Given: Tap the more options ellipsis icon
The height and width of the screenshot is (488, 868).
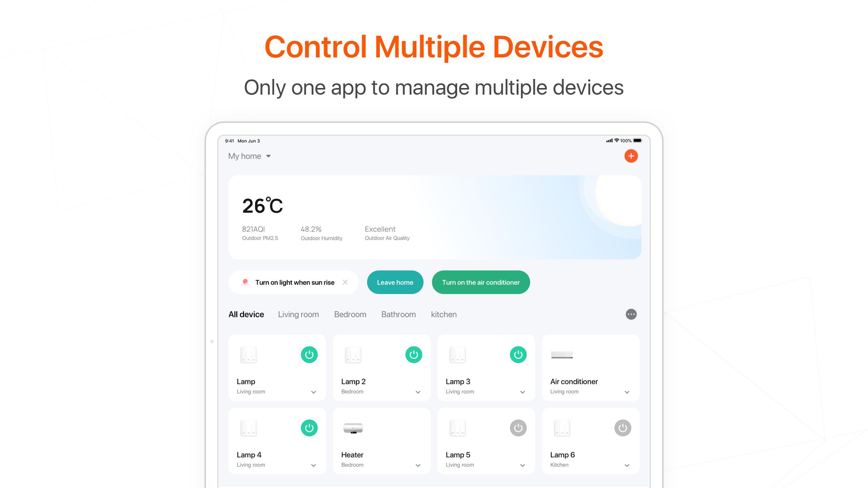Looking at the screenshot, I should point(631,314).
